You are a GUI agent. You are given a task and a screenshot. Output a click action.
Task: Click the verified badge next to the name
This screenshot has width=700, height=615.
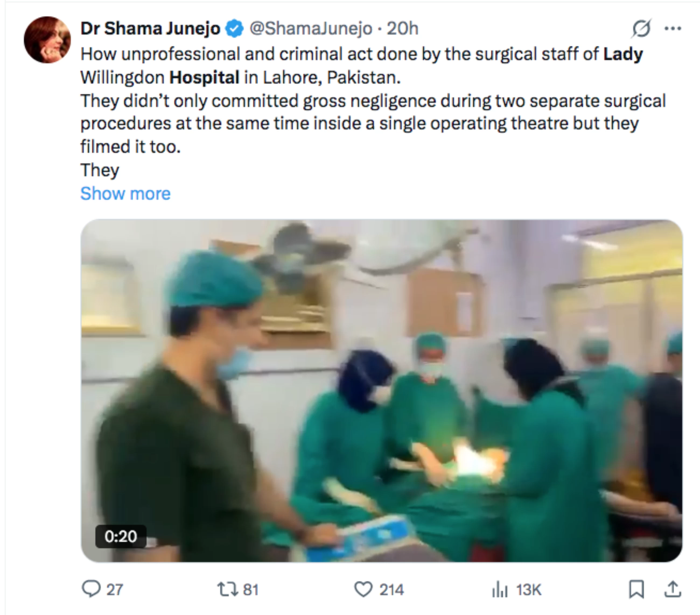(x=234, y=29)
